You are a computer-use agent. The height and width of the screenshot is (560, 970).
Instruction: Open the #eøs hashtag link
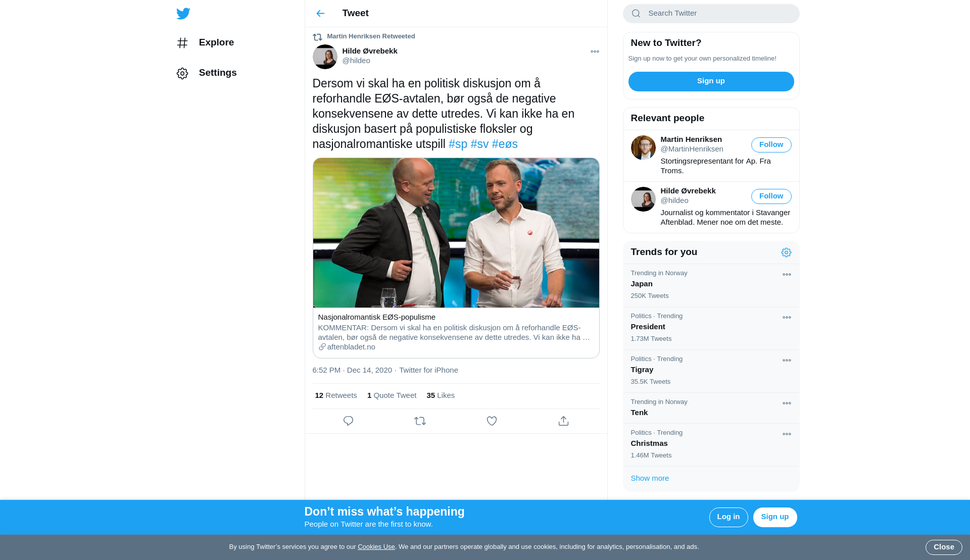(x=505, y=144)
